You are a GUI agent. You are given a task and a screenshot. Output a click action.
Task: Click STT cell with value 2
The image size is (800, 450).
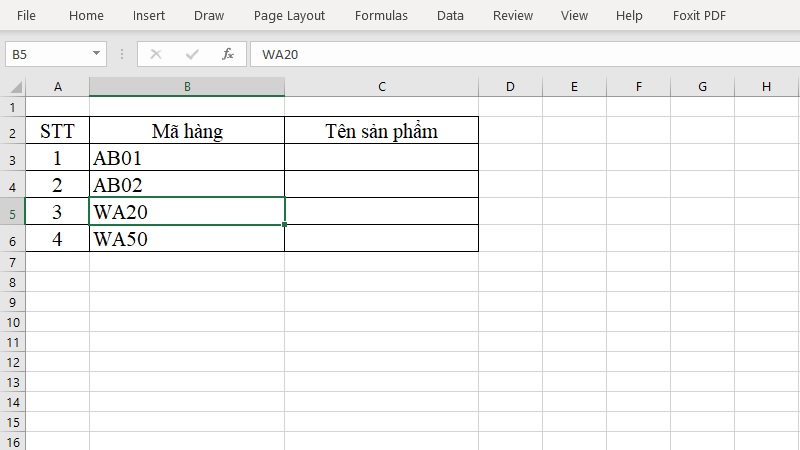(58, 185)
